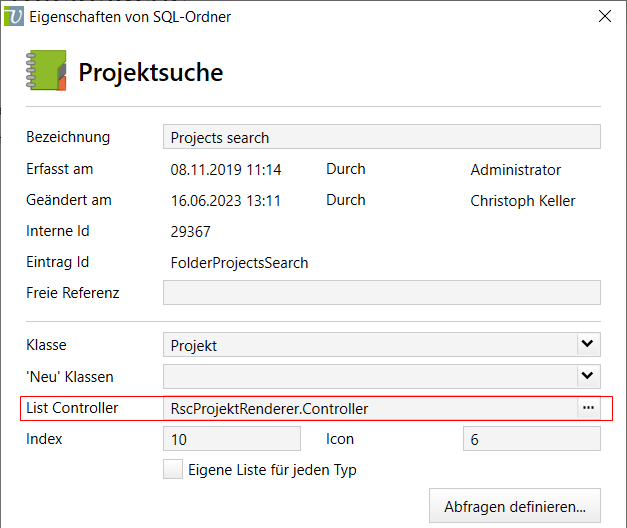Click the 'Christoph Keller' user name
The height and width of the screenshot is (528, 627).
click(523, 201)
